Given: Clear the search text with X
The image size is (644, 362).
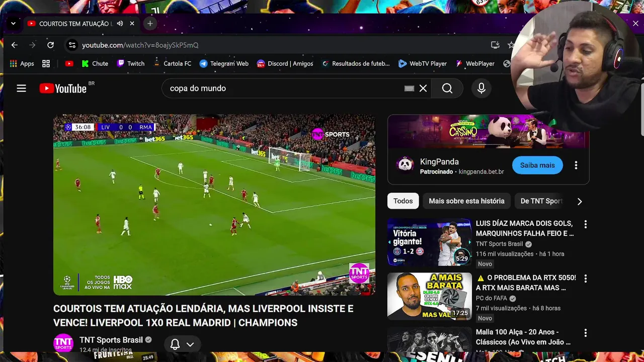Looking at the screenshot, I should [x=423, y=88].
